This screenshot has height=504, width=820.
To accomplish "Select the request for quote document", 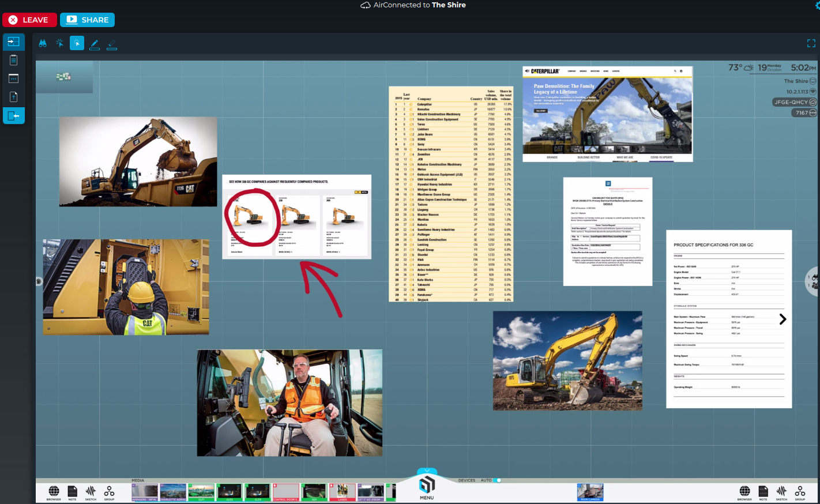I will coord(608,232).
